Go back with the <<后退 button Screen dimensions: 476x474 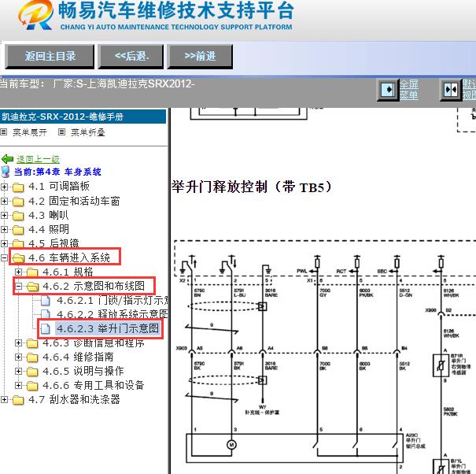pyautogui.click(x=131, y=56)
